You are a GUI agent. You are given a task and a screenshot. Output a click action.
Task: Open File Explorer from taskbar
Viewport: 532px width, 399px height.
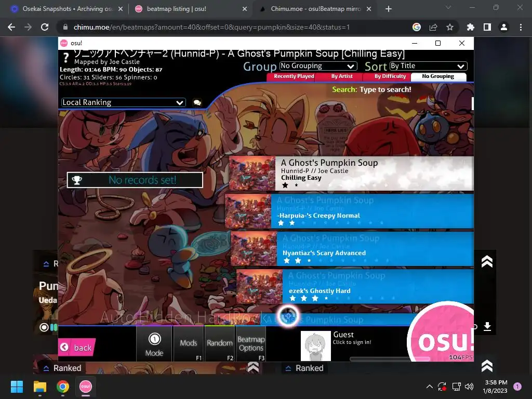39,387
